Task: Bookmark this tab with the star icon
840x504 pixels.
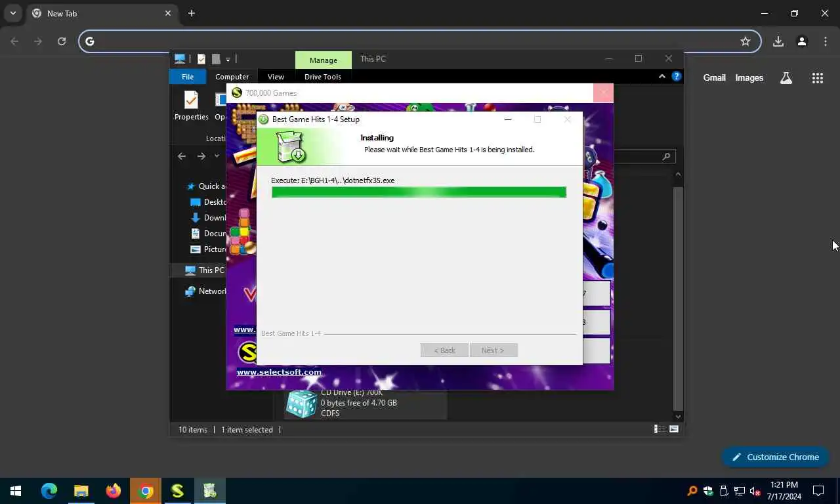Action: coord(745,41)
